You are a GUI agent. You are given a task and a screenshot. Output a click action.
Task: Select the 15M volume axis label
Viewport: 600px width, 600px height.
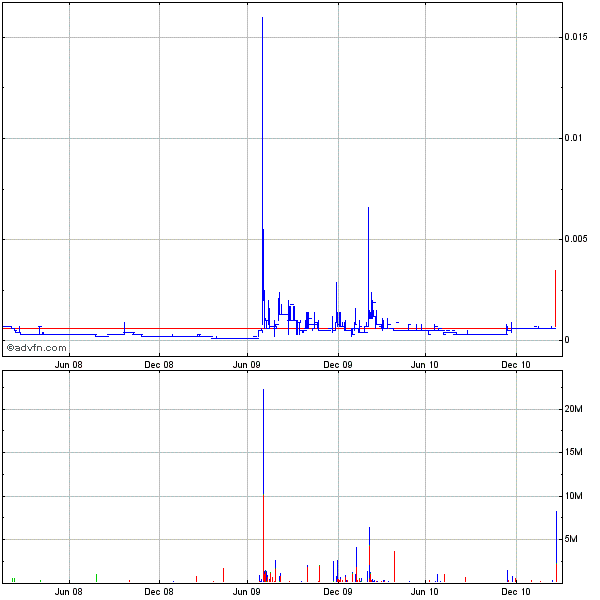point(573,452)
